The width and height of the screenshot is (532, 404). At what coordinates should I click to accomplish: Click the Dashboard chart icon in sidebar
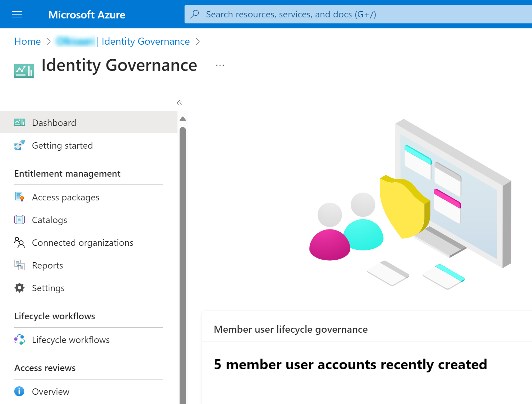[20, 122]
